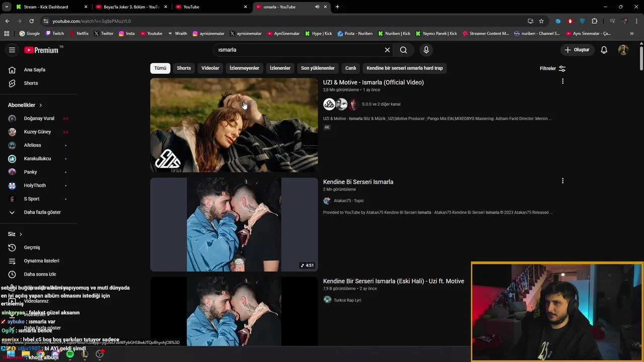Open the YouTube hamburger guide menu

point(12,50)
